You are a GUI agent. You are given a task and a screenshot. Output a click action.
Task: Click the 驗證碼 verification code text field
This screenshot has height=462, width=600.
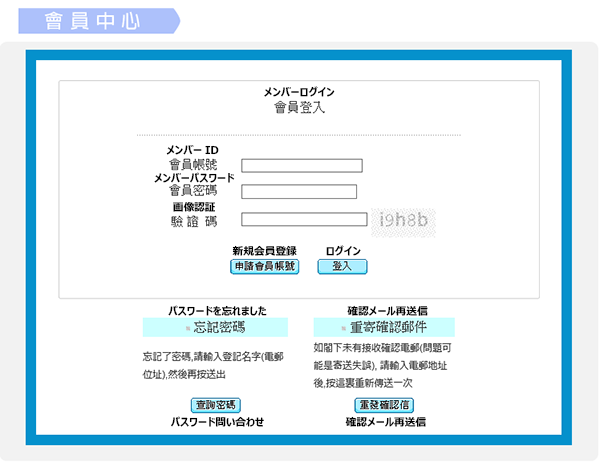pos(304,220)
